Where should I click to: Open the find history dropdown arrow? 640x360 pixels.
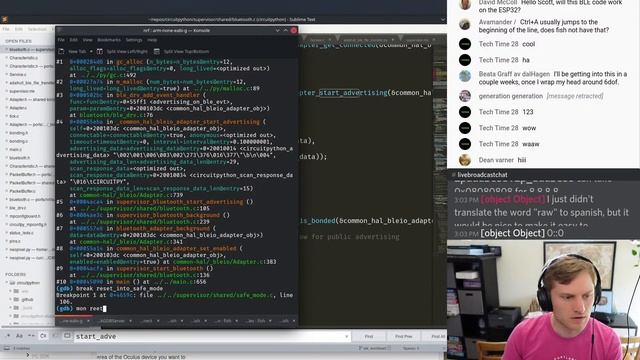pyautogui.click(x=347, y=336)
